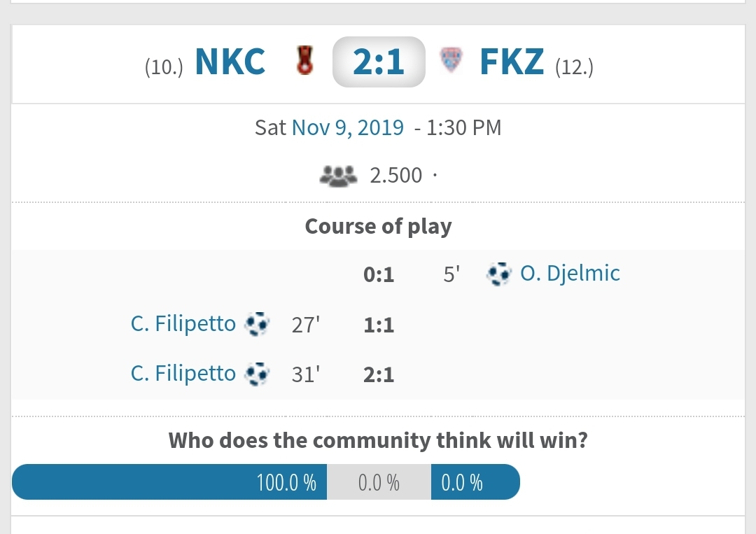Click the goal ball icon at 31'
This screenshot has width=756, height=534.
pos(257,374)
